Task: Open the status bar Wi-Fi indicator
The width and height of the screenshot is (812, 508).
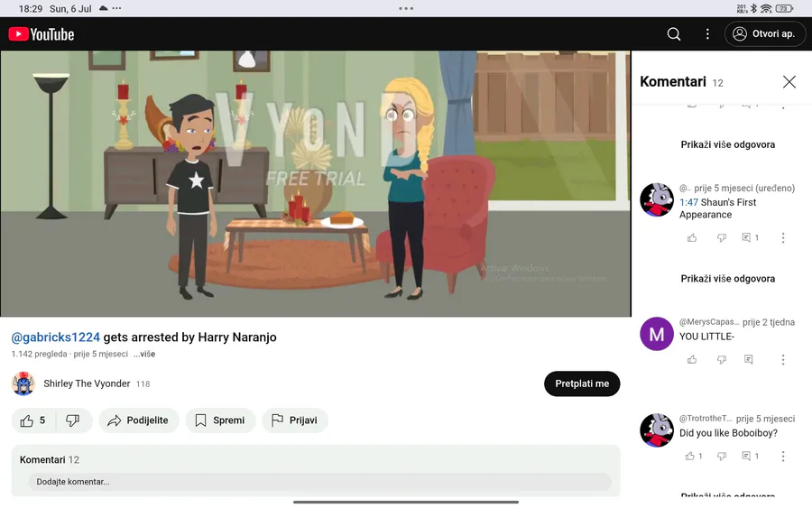Action: 766,8
